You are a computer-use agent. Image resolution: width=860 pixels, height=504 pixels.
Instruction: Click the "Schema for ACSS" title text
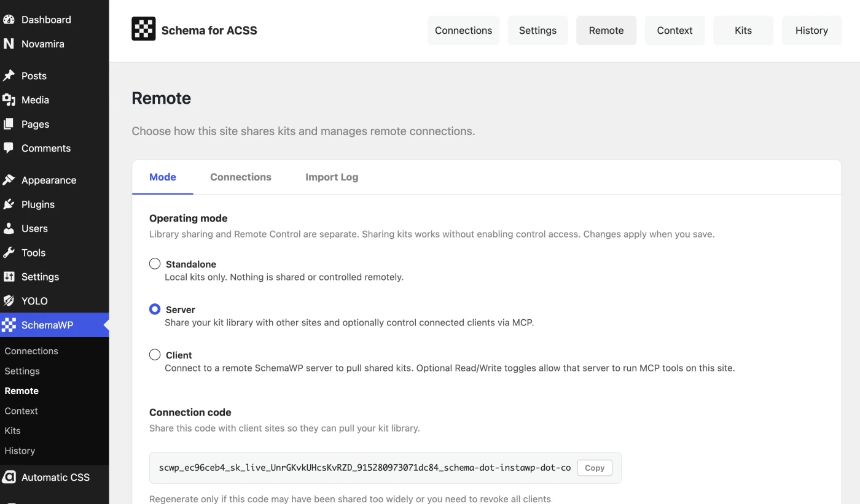click(x=209, y=31)
